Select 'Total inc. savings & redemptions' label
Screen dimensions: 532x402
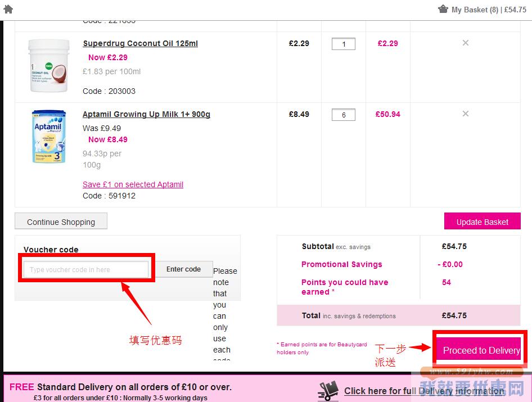[x=349, y=315]
